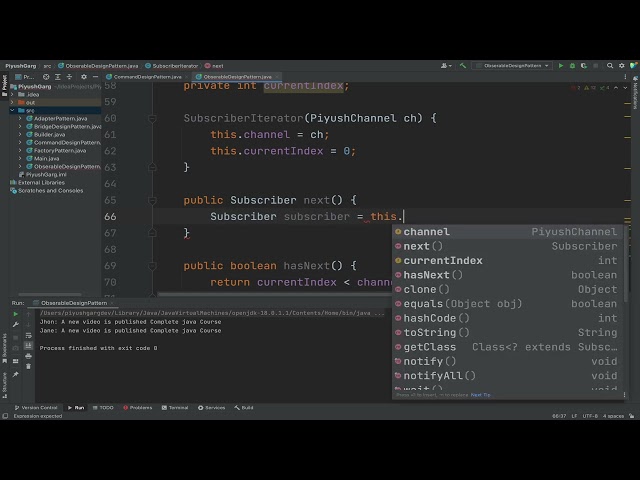Select BridgeDesignPattern.java in project tree
The image size is (640, 480).
(x=67, y=127)
